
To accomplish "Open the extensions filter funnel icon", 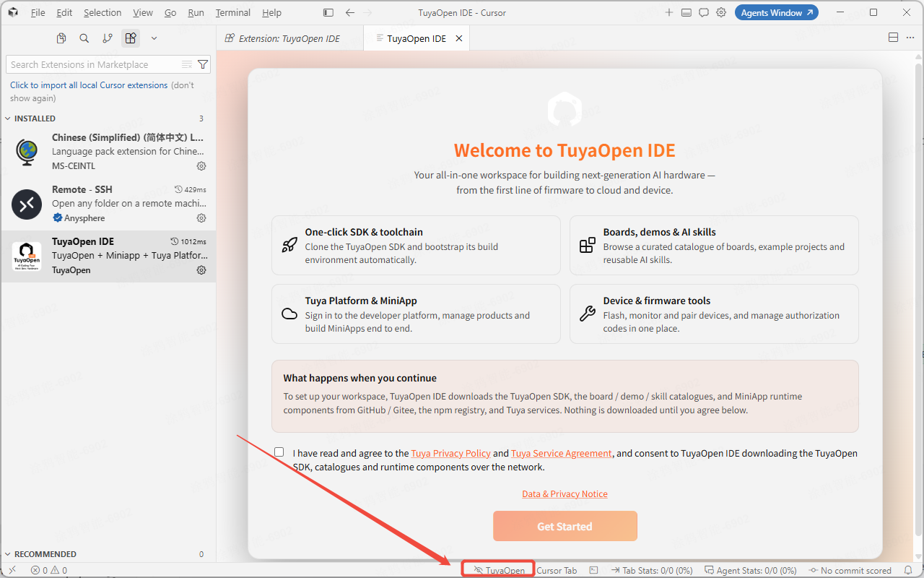I will 203,64.
